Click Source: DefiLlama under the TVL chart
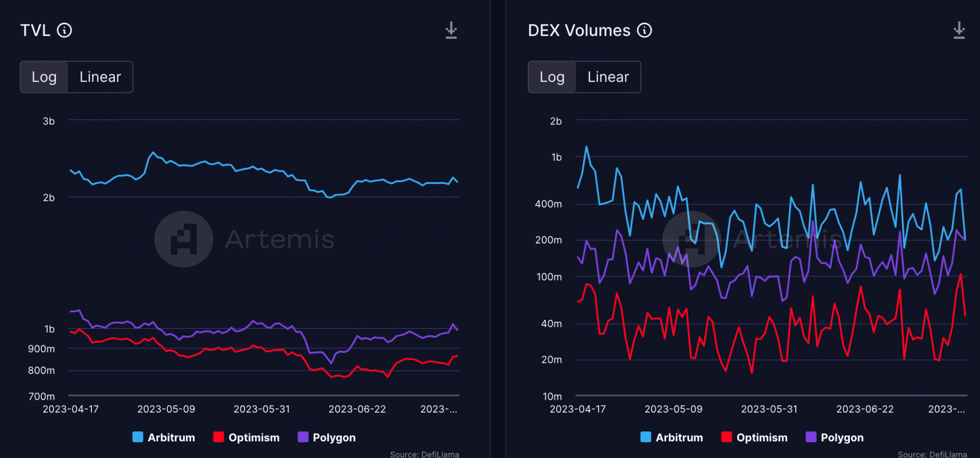 pyautogui.click(x=424, y=454)
